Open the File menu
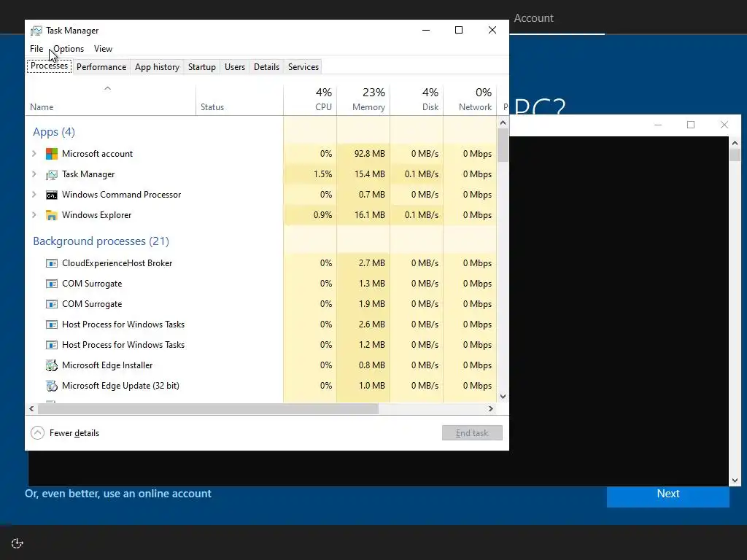The height and width of the screenshot is (560, 747). pyautogui.click(x=36, y=49)
